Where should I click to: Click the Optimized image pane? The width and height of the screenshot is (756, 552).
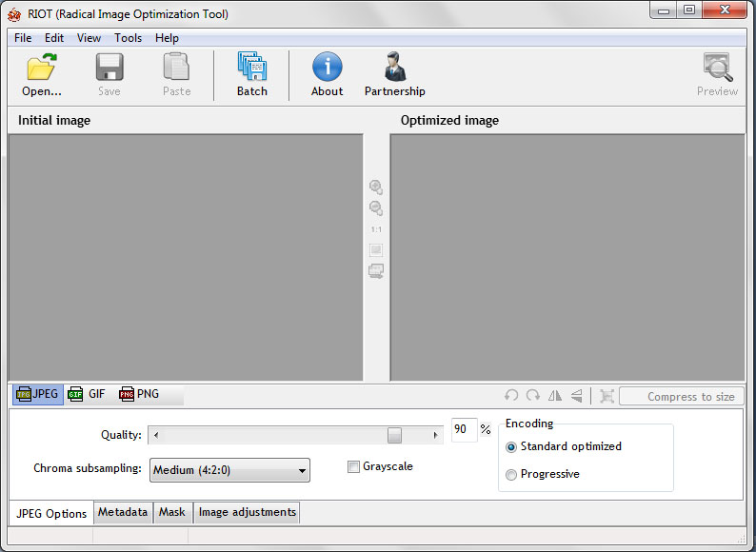(x=567, y=257)
